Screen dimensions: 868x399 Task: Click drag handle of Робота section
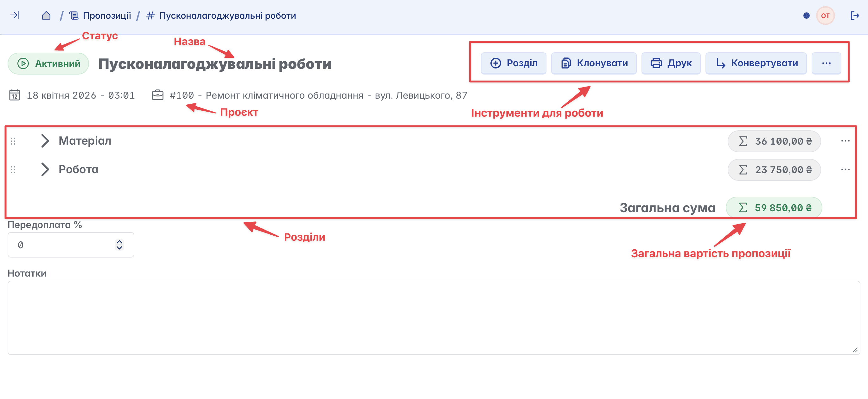[x=13, y=169]
